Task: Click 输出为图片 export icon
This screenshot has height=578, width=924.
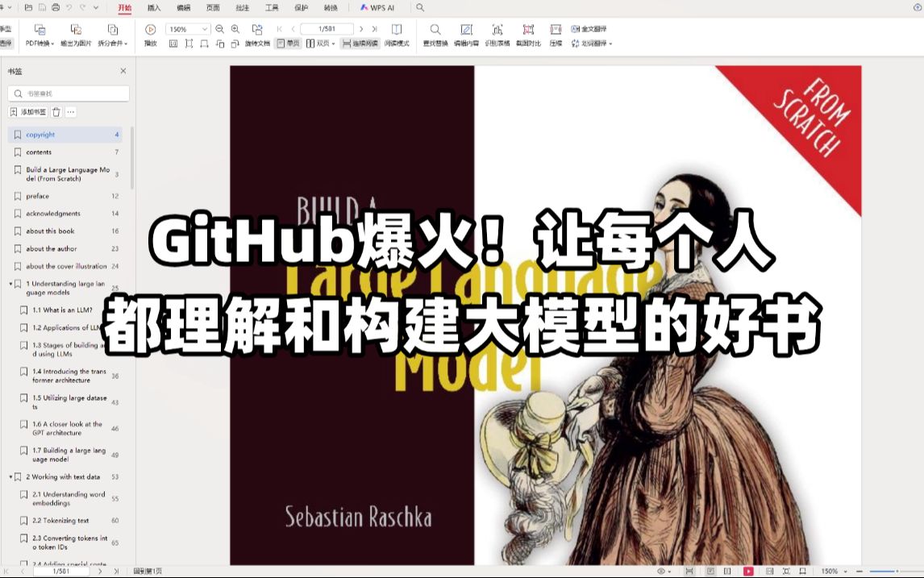Action: (x=76, y=35)
